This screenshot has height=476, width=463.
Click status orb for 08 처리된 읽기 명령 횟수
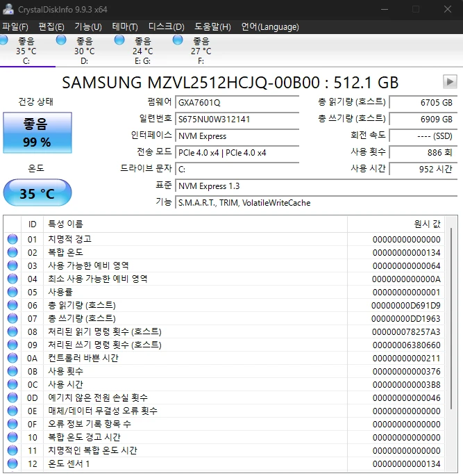coord(12,331)
